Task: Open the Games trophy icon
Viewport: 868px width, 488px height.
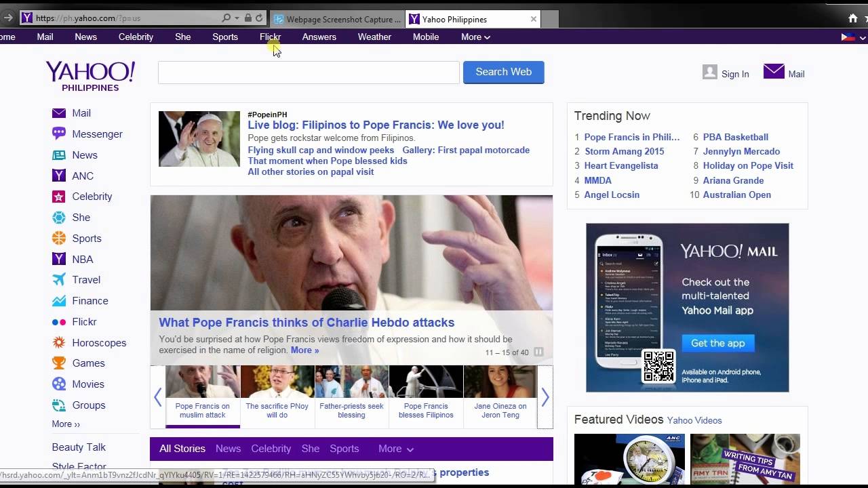Action: click(x=59, y=363)
